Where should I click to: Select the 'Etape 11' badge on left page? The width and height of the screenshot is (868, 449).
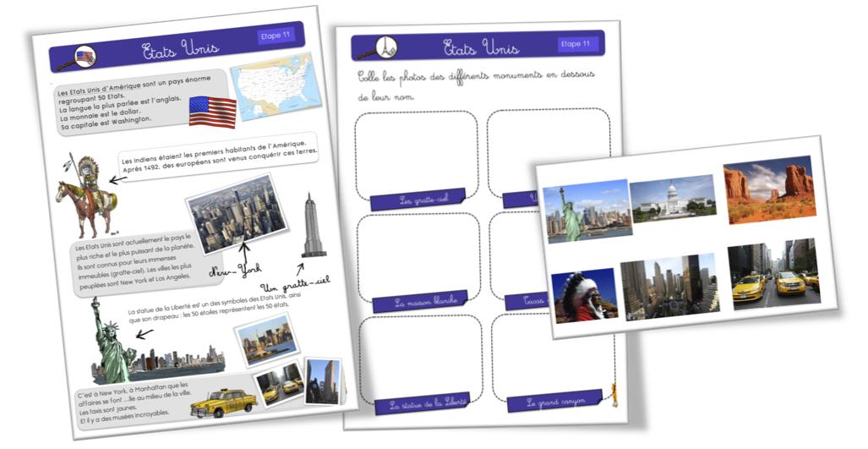(x=276, y=36)
